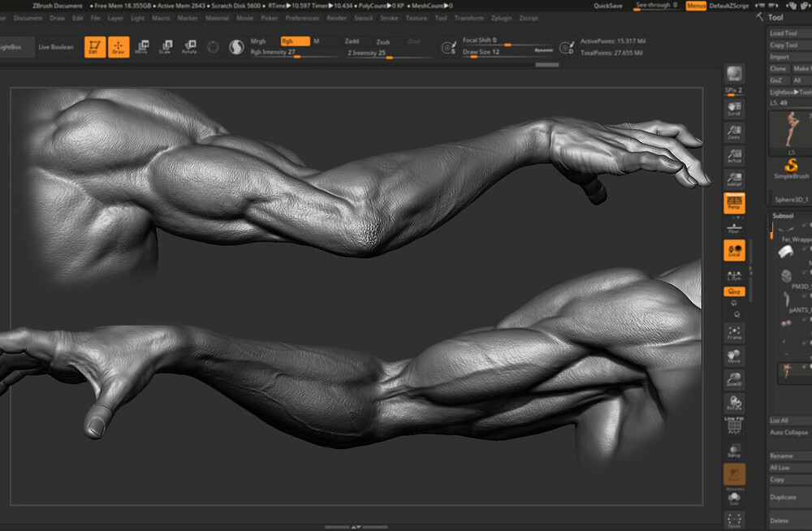
Task: Adjust the Draw Size slider
Action: [x=508, y=52]
